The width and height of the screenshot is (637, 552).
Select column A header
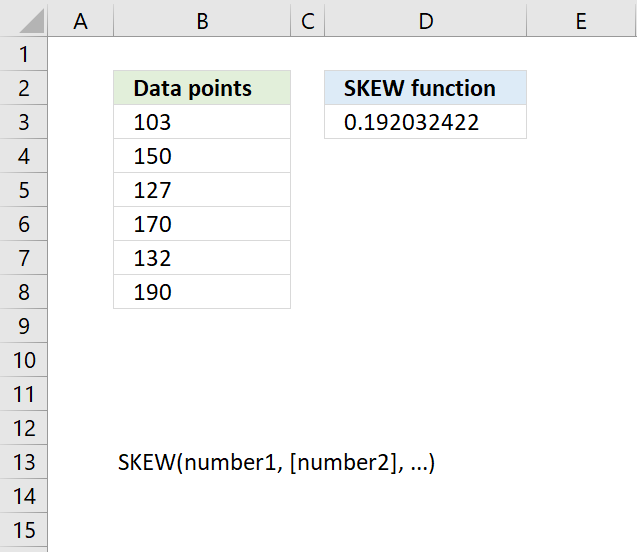[80, 20]
